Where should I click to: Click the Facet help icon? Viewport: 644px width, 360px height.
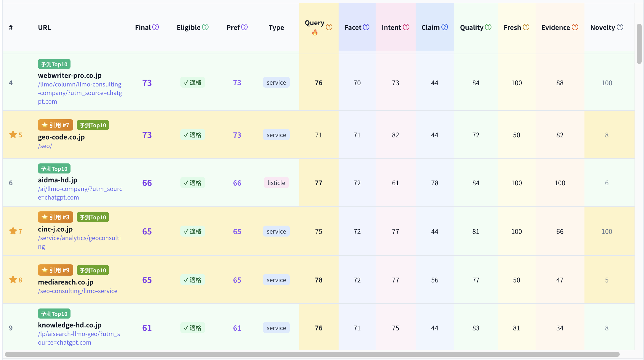click(x=366, y=27)
